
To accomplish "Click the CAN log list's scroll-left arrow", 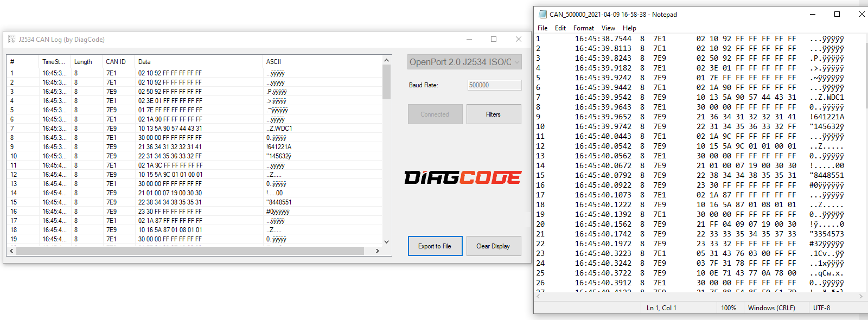I will coord(11,251).
